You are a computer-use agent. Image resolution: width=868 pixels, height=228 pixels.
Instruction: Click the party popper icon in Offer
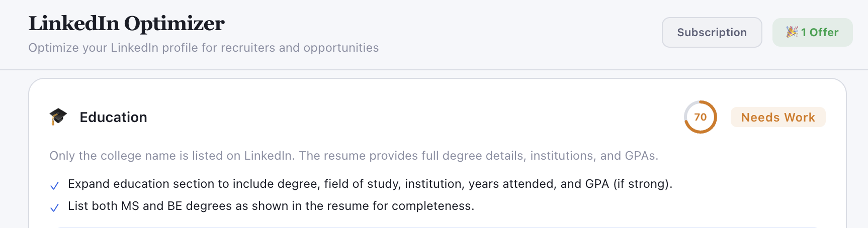792,32
